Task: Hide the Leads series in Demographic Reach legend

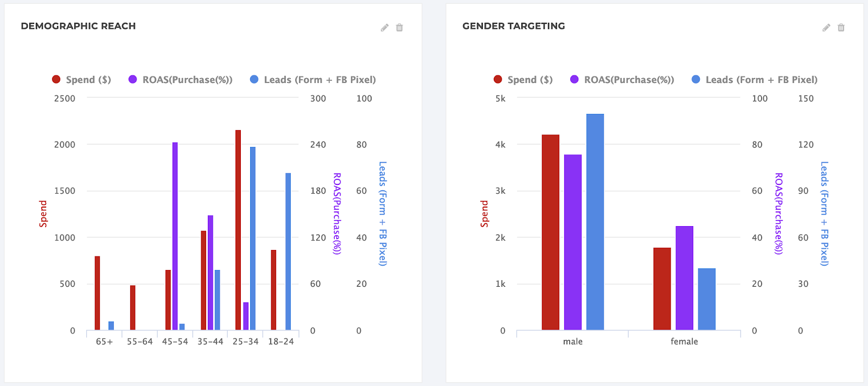Action: pyautogui.click(x=320, y=79)
